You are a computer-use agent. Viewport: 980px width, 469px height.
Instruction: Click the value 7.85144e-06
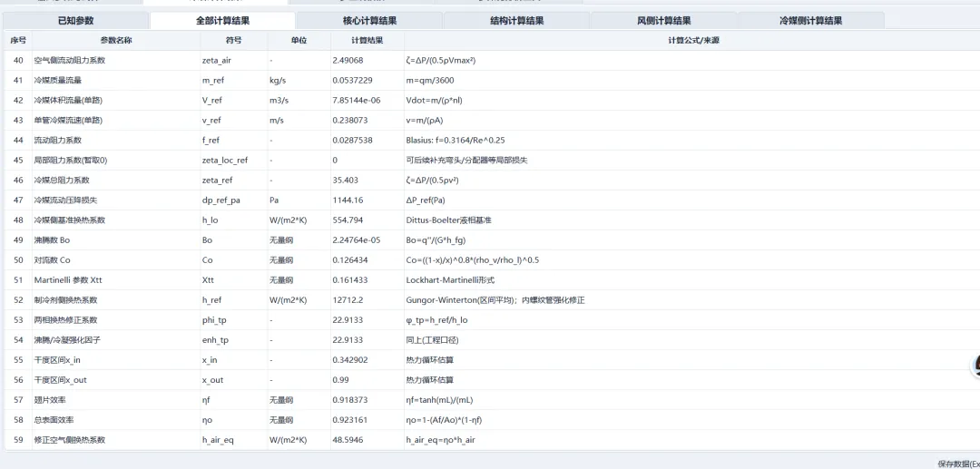pos(356,101)
